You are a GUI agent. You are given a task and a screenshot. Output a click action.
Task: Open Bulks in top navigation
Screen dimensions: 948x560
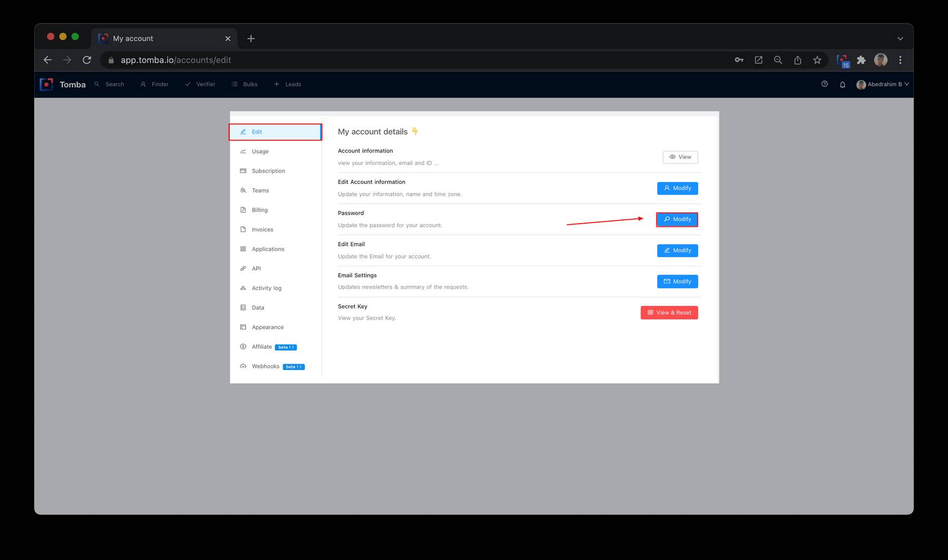(x=244, y=84)
